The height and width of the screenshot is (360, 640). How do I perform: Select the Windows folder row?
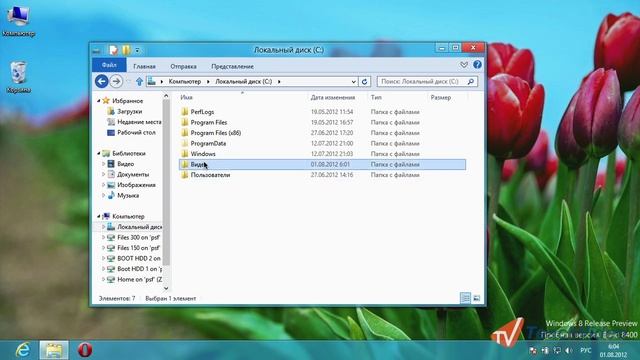tap(322, 154)
